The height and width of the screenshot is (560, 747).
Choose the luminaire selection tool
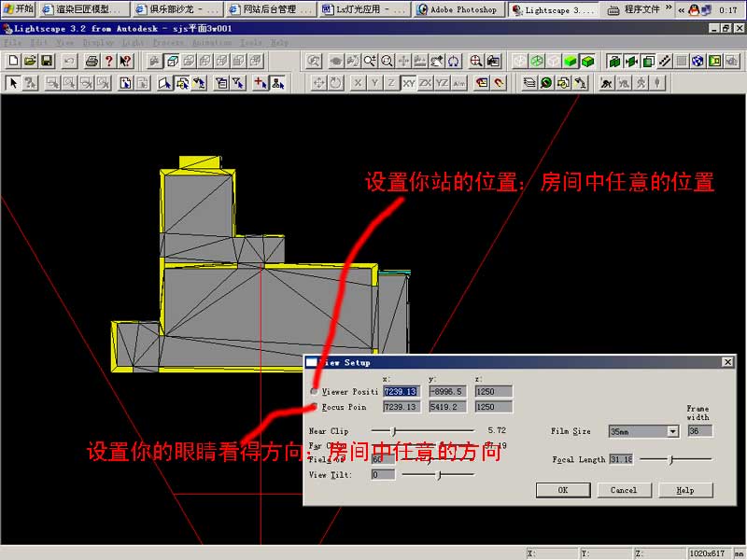coord(199,83)
